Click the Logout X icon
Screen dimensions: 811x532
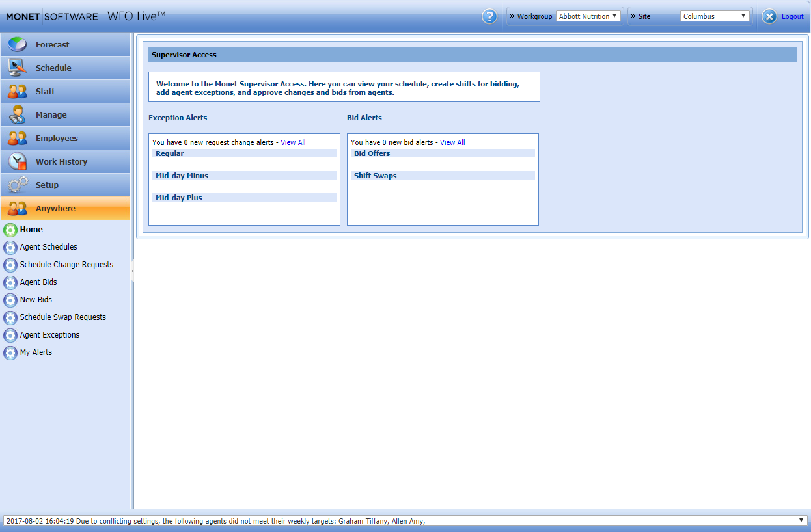(769, 16)
